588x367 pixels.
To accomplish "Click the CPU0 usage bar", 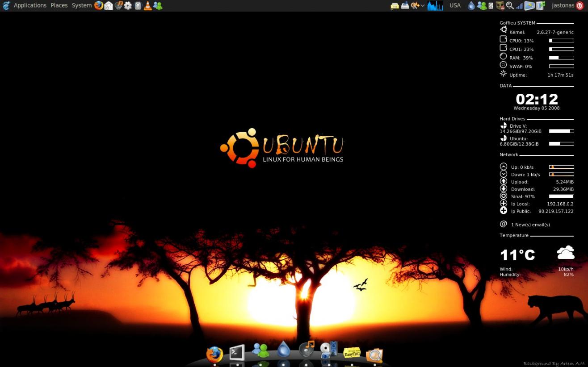I will (561, 41).
